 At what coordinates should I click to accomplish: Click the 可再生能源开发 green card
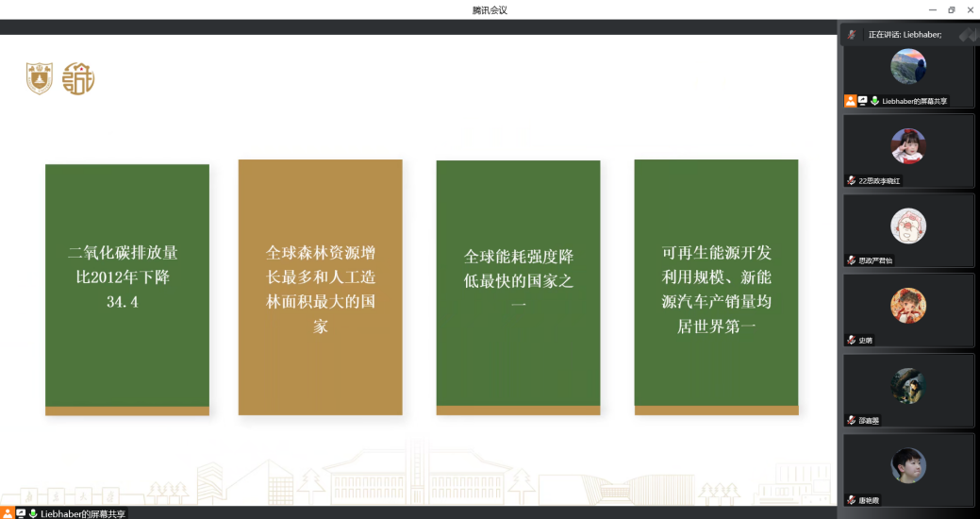tap(716, 287)
